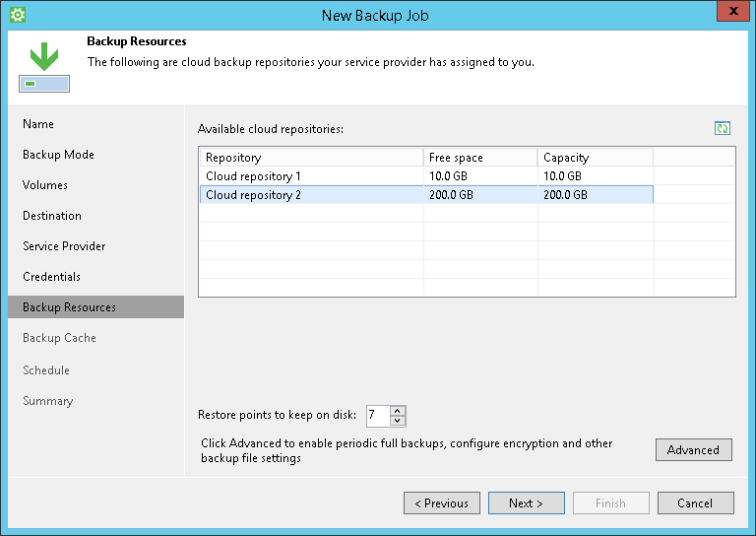Screen dimensions: 756x536
Task: Increase restore points with up arrow
Action: pyautogui.click(x=398, y=411)
